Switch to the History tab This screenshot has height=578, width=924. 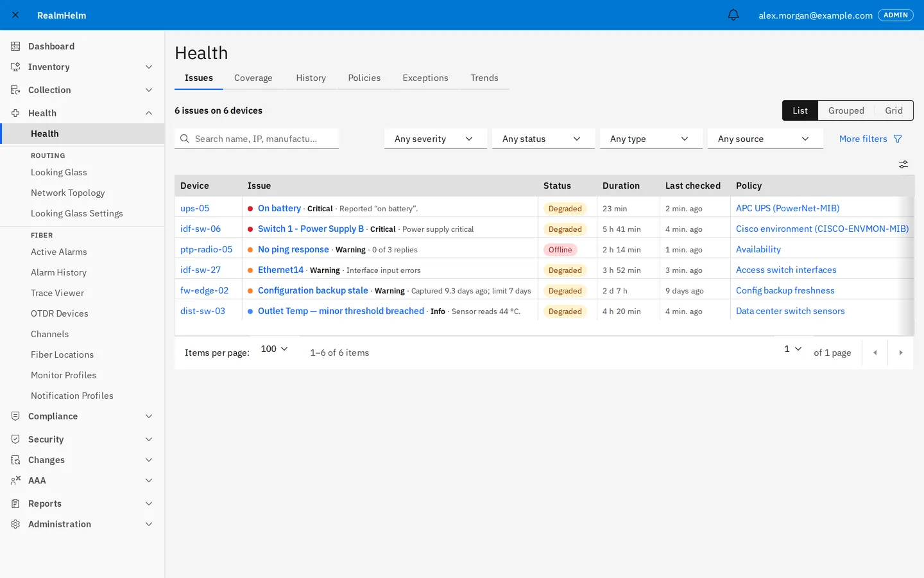pos(311,78)
